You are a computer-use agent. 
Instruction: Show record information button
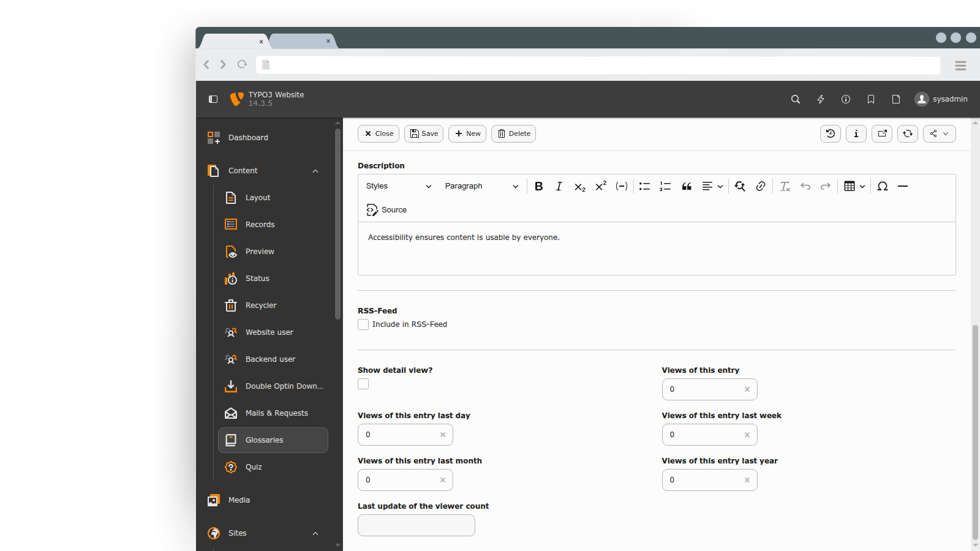856,133
